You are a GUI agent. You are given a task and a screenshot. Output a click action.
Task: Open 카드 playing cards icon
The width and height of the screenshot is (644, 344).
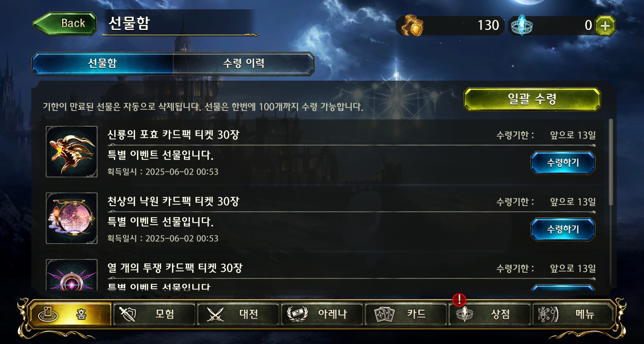click(x=384, y=314)
